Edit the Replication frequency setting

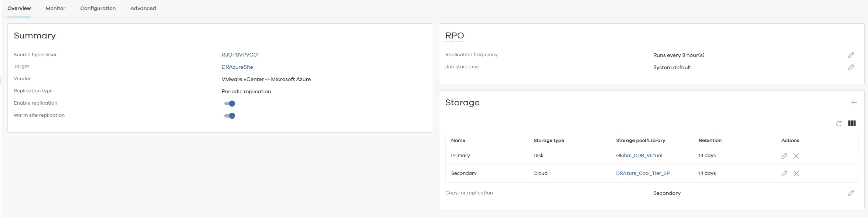pyautogui.click(x=851, y=55)
